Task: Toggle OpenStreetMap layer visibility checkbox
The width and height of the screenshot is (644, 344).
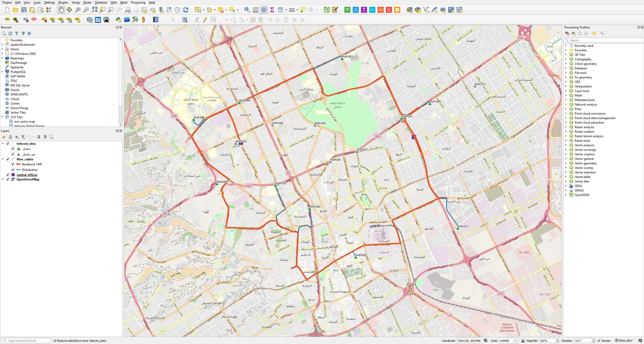Action: 8,180
